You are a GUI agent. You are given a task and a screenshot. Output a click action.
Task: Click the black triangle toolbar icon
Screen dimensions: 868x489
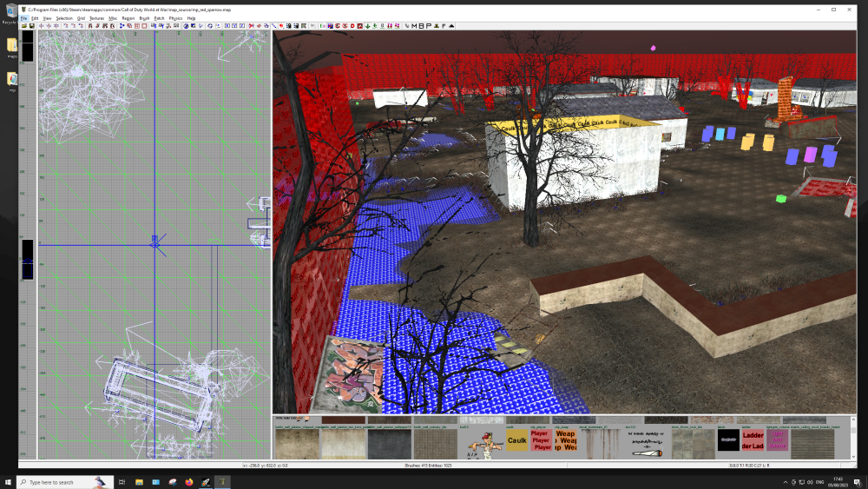451,25
